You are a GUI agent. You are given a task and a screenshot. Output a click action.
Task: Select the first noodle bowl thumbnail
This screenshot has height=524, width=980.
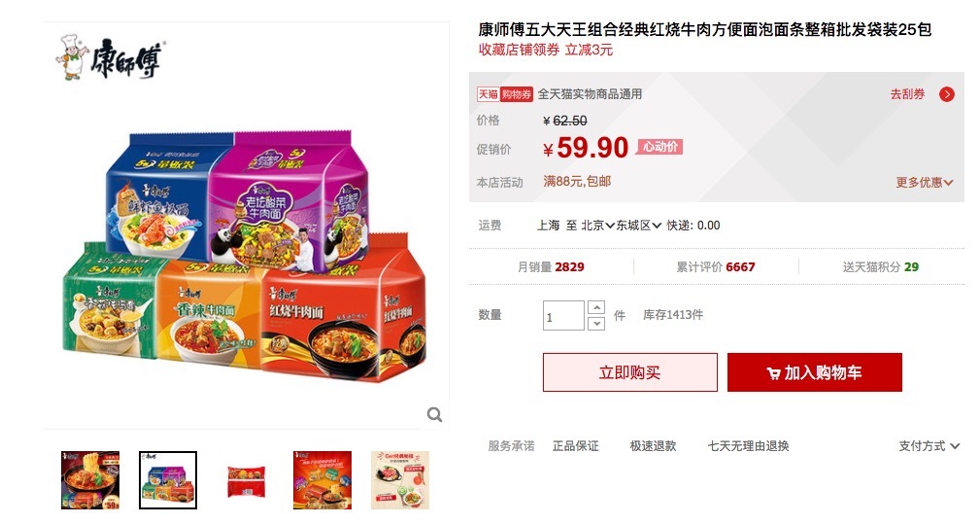(x=90, y=479)
